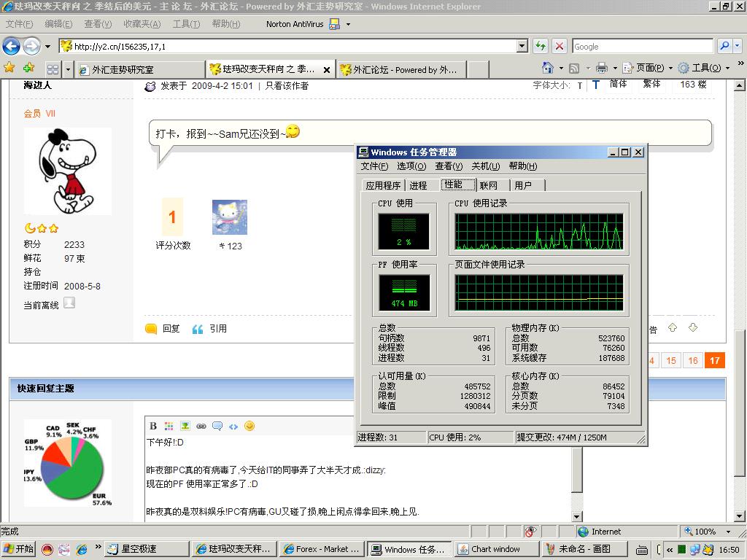The height and width of the screenshot is (560, 747).
Task: Click the Norton AntiVirus toolbar icon
Action: click(335, 24)
